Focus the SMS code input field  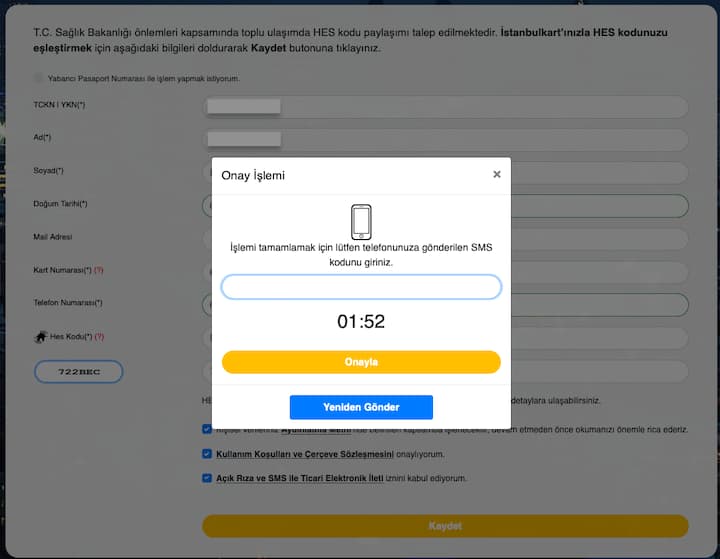pyautogui.click(x=361, y=287)
